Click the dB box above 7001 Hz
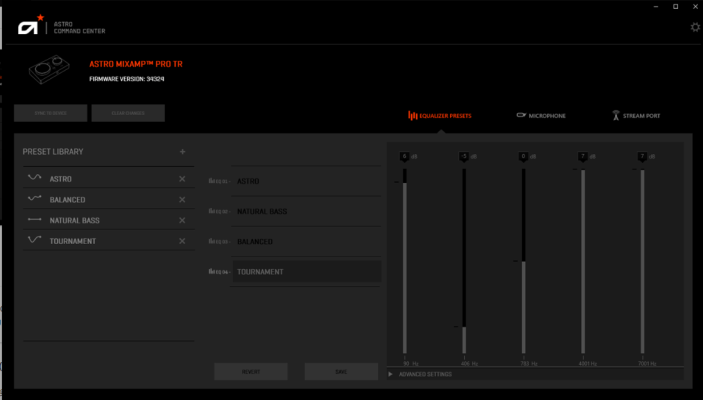 642,157
